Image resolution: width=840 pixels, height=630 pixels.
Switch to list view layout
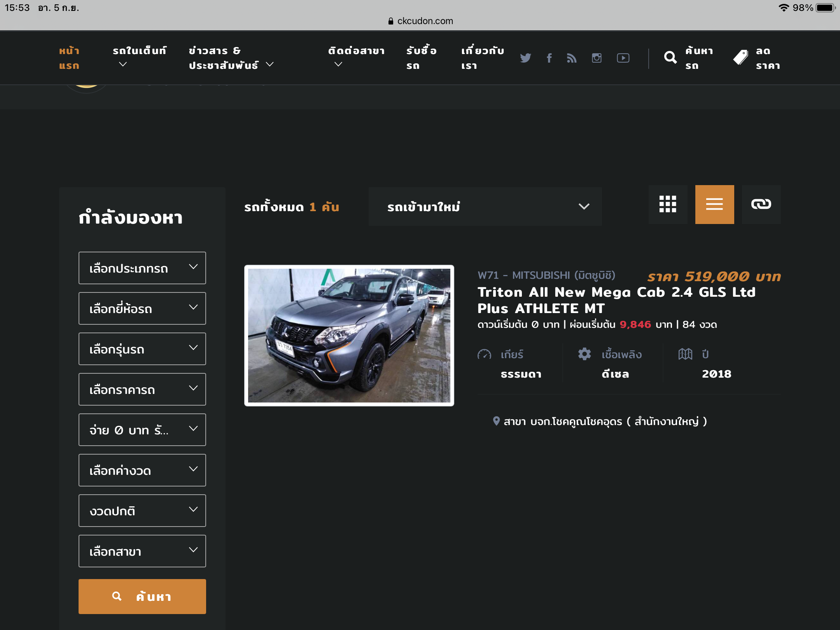pos(714,204)
